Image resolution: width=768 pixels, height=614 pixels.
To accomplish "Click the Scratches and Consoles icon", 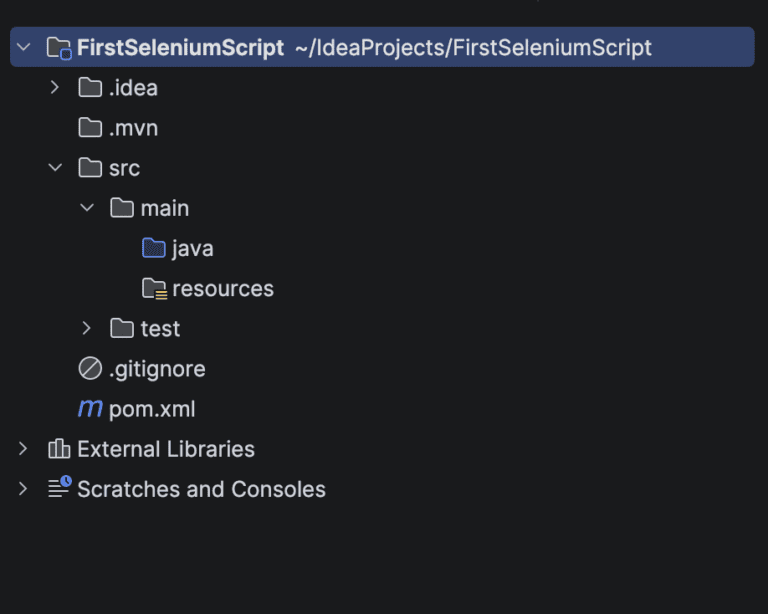I will point(59,489).
